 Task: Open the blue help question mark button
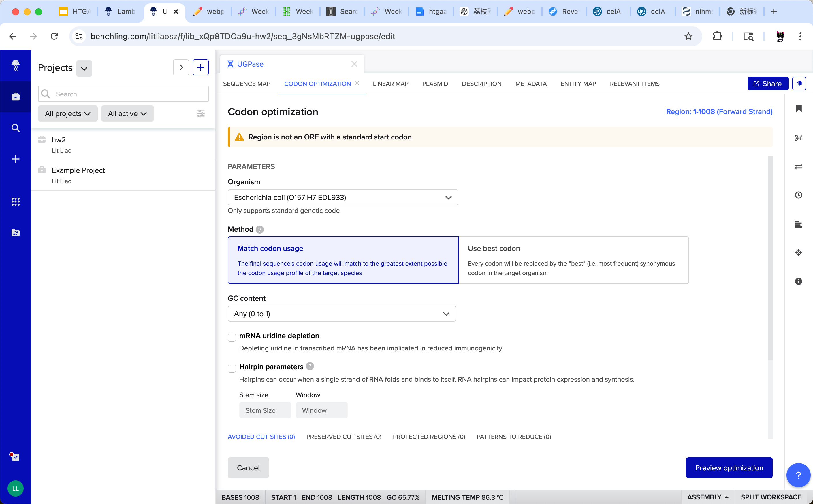(x=798, y=475)
